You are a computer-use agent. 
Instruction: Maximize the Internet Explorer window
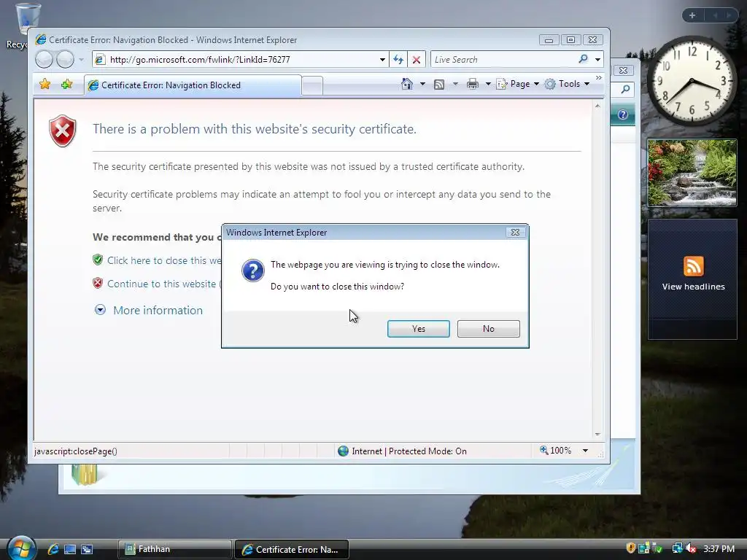(570, 40)
